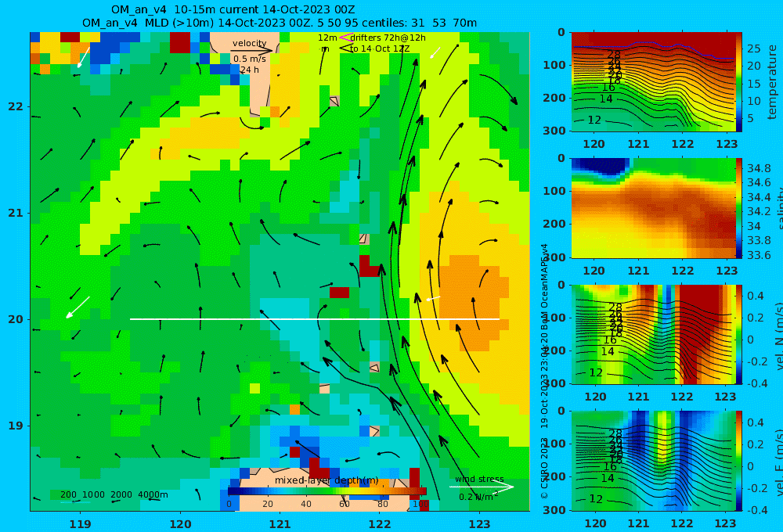Click the '40' tick on mixed-layer depth bar
Viewport: 783px width, 532px height.
coord(305,504)
